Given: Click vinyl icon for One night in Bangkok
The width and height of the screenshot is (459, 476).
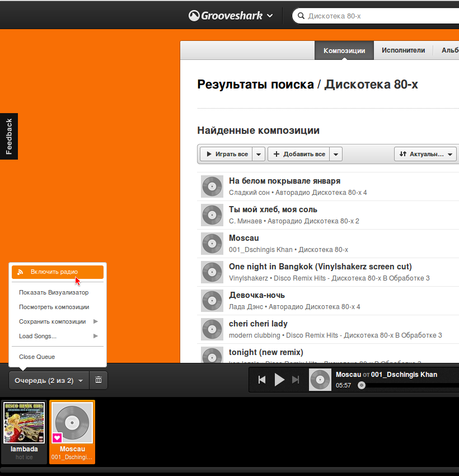Looking at the screenshot, I should pyautogui.click(x=212, y=272).
